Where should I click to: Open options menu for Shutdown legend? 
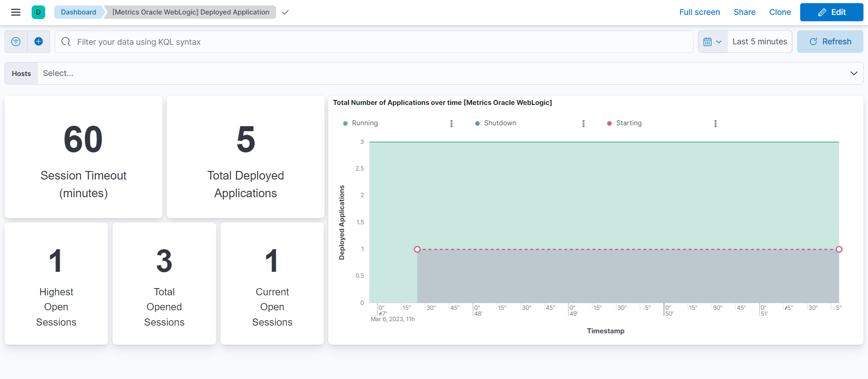pyautogui.click(x=583, y=123)
